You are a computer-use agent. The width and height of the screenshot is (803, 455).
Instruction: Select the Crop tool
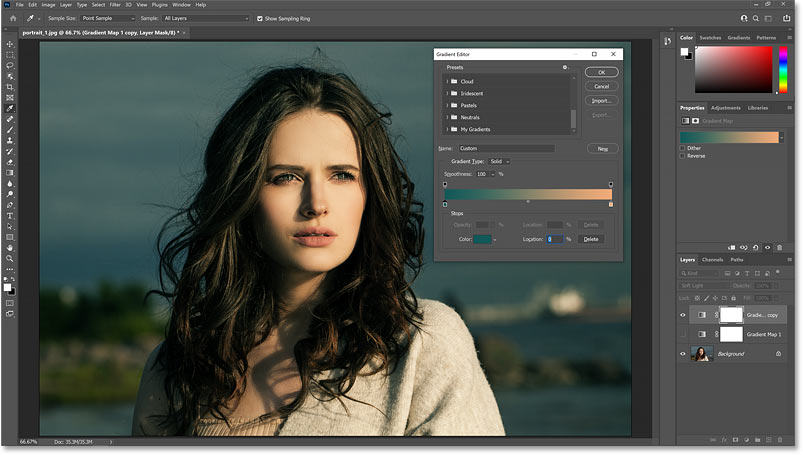click(10, 87)
